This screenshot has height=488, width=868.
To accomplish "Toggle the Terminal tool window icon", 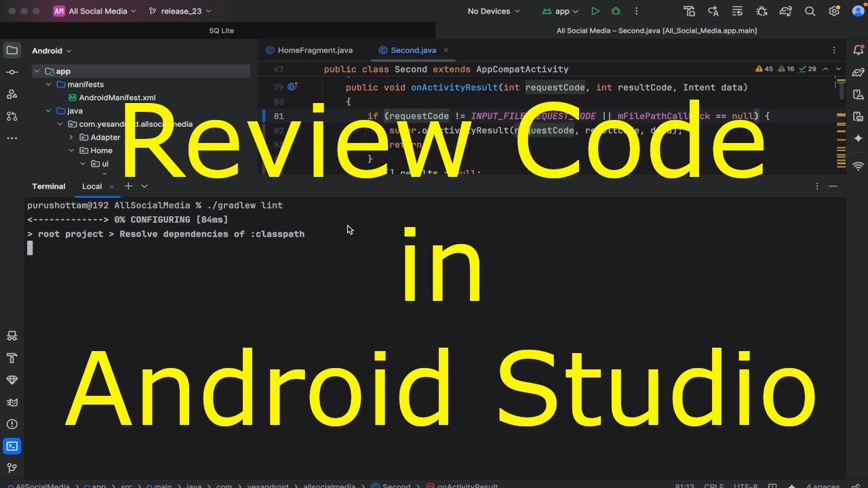I will pyautogui.click(x=12, y=446).
